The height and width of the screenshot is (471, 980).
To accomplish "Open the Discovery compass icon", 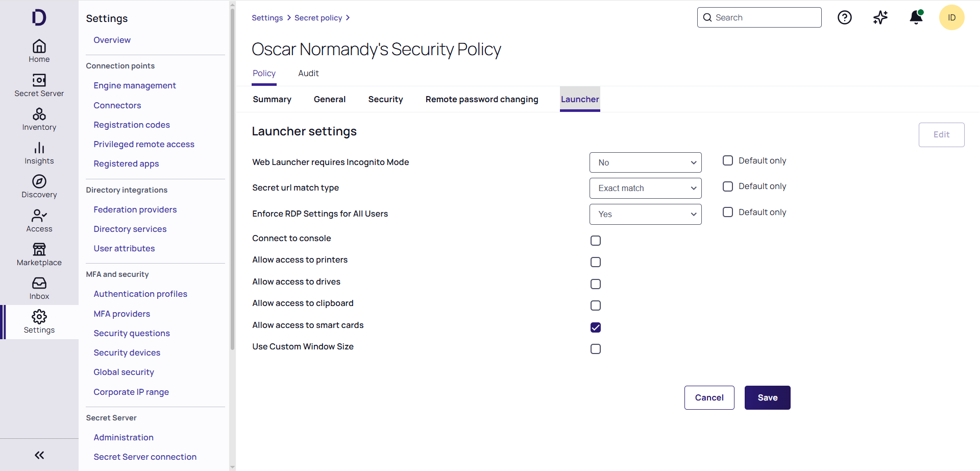I will pos(39,182).
